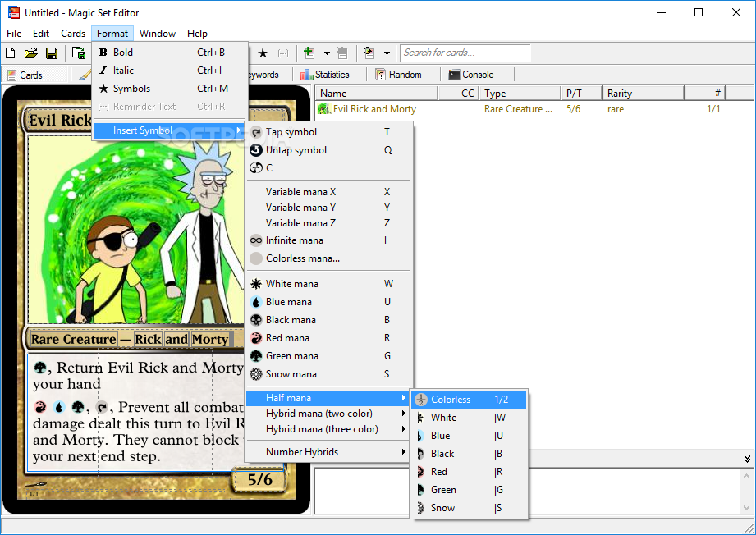
Task: Insert the Untap symbol
Action: [329, 150]
